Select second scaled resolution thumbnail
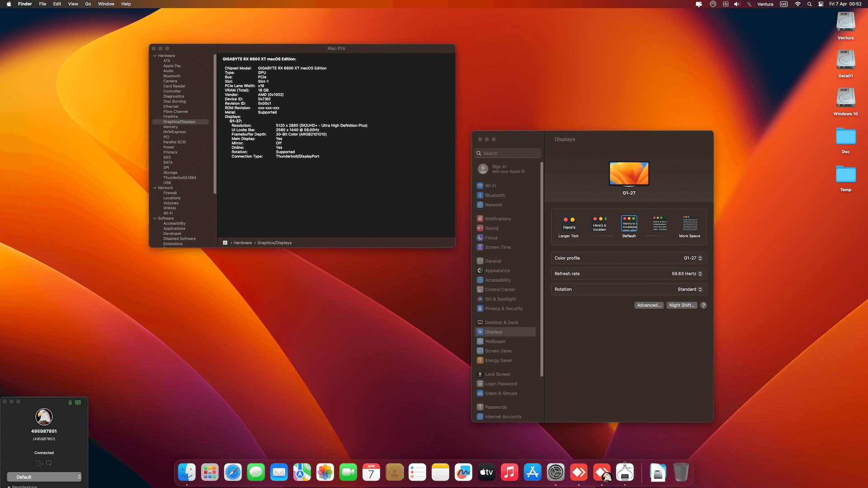This screenshot has height=488, width=868. [x=599, y=224]
